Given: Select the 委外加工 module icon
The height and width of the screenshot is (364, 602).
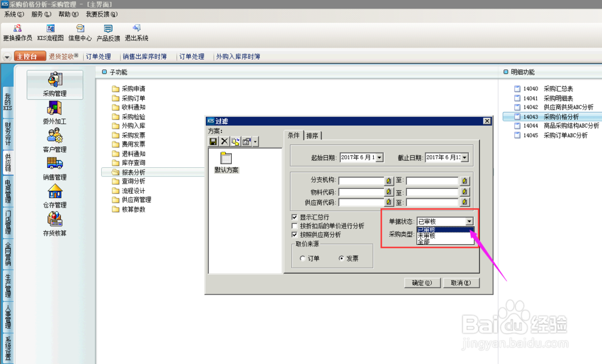Looking at the screenshot, I should [x=55, y=113].
